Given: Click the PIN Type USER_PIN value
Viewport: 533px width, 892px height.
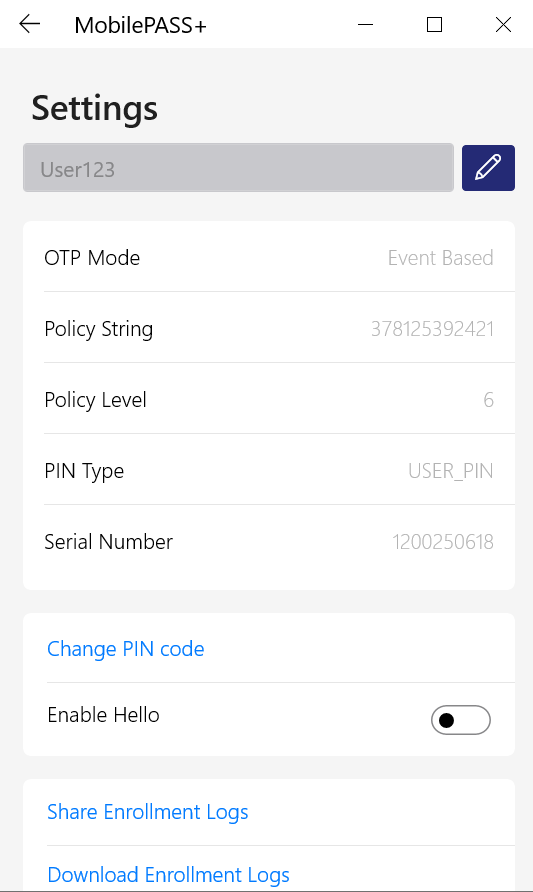Looking at the screenshot, I should pos(451,471).
